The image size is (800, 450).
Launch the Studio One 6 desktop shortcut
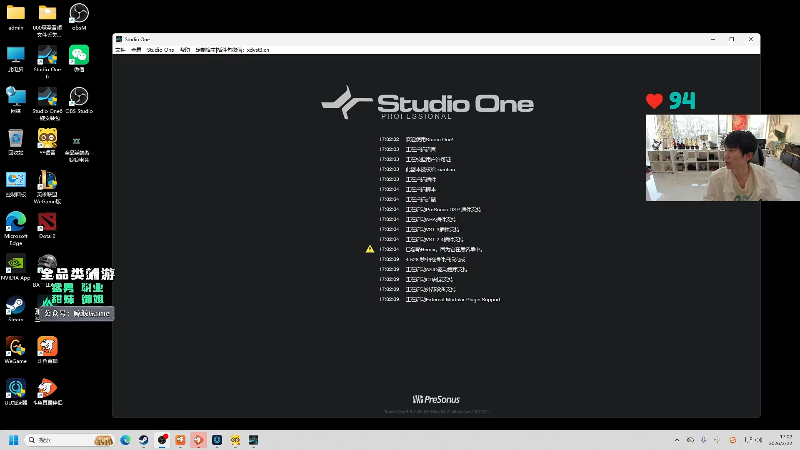(x=47, y=60)
